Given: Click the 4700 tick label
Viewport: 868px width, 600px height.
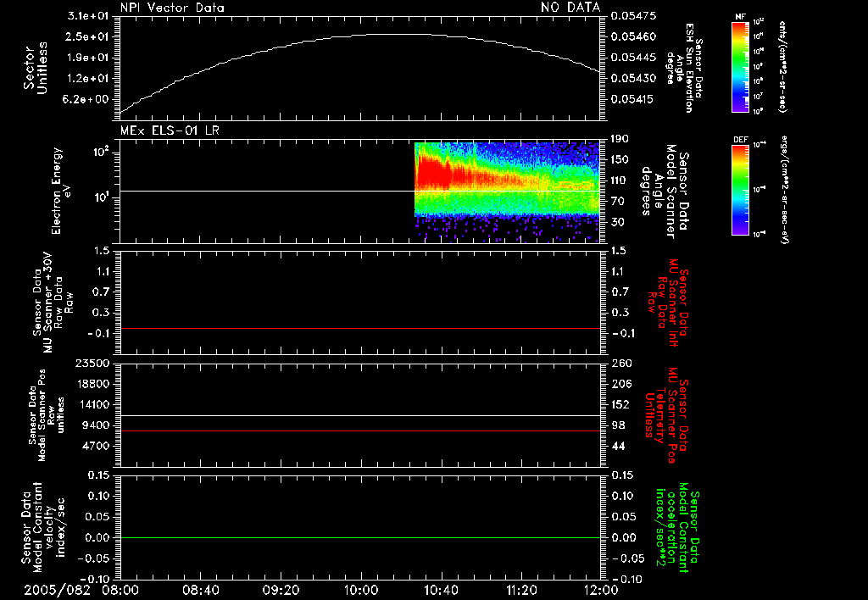Looking at the screenshot, I should pos(96,446).
